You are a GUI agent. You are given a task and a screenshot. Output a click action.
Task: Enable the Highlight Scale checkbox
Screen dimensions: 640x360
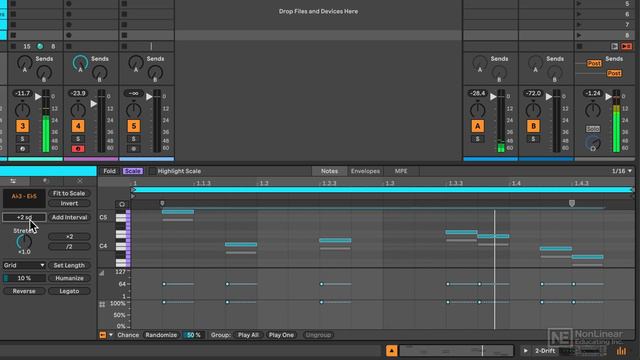coord(152,171)
